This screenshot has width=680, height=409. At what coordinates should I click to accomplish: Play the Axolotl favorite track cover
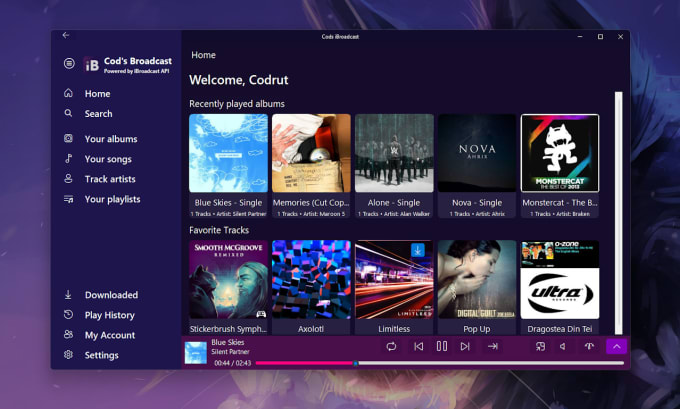311,280
